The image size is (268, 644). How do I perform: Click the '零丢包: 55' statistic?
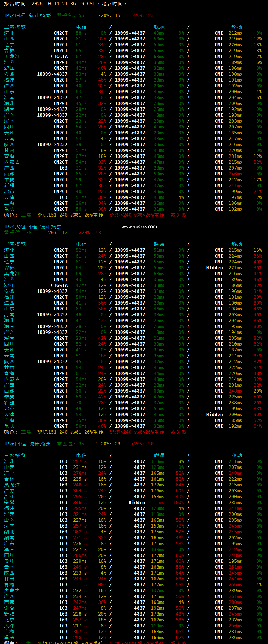70,15
